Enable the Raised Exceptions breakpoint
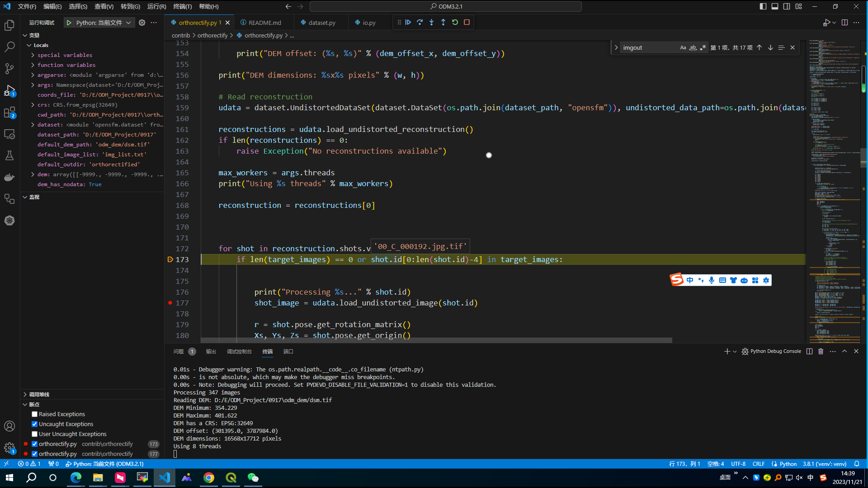This screenshot has height=488, width=868. (34, 413)
